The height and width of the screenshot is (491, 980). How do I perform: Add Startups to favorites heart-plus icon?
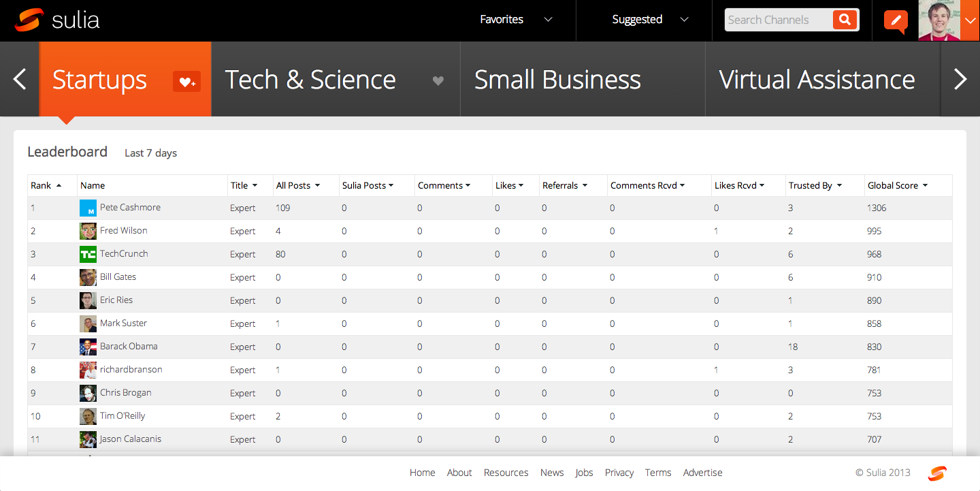(x=186, y=82)
